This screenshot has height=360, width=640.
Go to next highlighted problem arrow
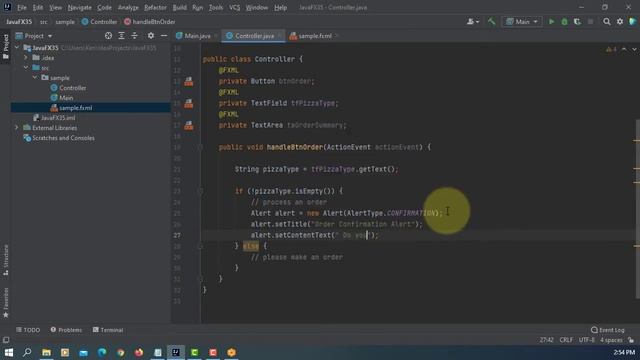click(634, 49)
